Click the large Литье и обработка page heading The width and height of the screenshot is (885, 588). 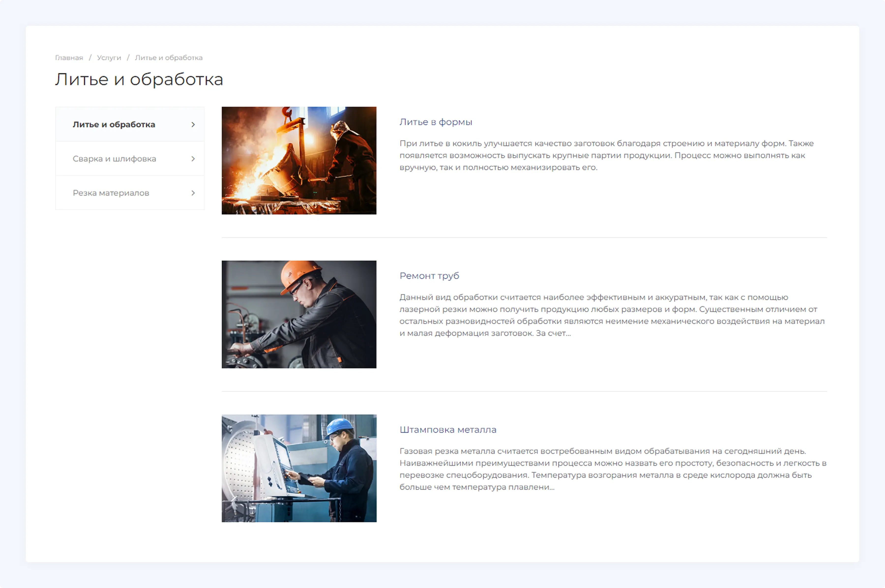[x=139, y=80]
